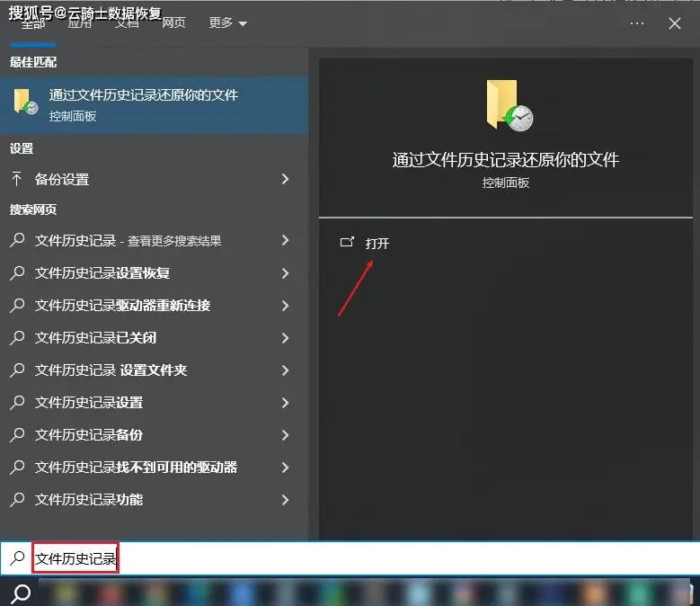This screenshot has width=700, height=606.
Task: Expand chevron for 文件历史记录设置恢复
Action: coord(286,272)
